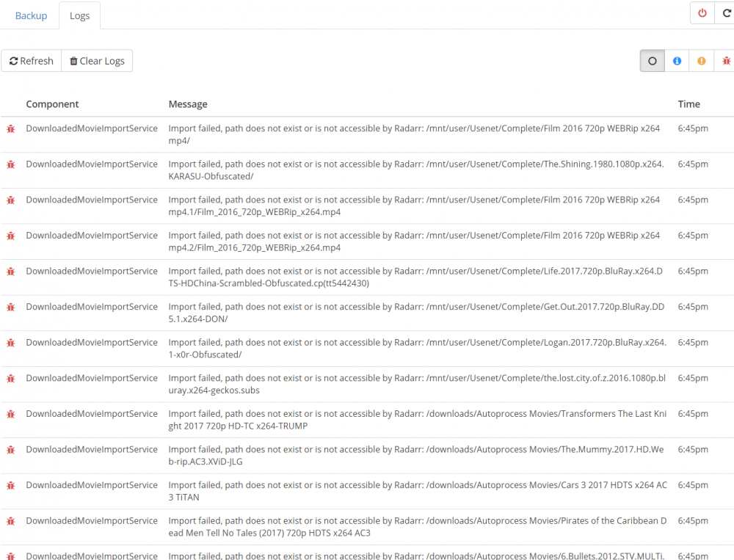Select the all-levels circle filter
The image size is (734, 560).
click(x=652, y=61)
